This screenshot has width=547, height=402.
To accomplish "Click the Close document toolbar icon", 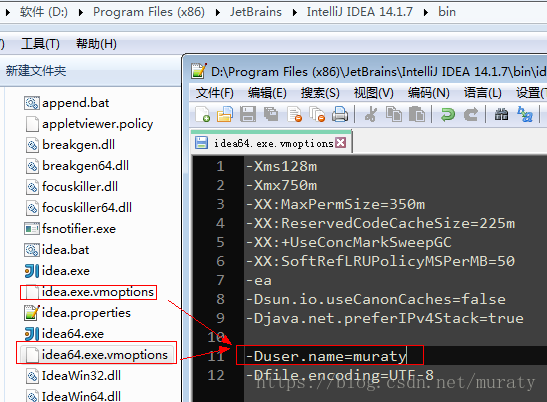I will coord(294,114).
